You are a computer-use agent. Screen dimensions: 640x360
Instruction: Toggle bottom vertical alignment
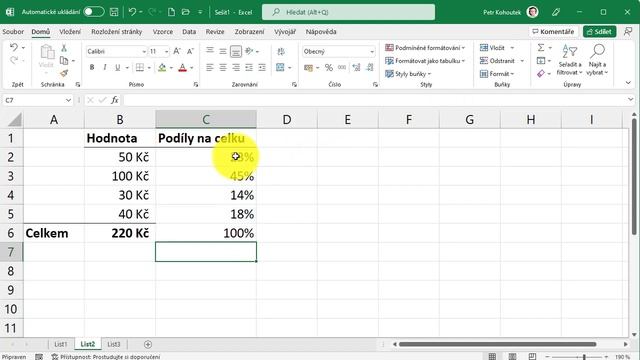click(x=236, y=51)
